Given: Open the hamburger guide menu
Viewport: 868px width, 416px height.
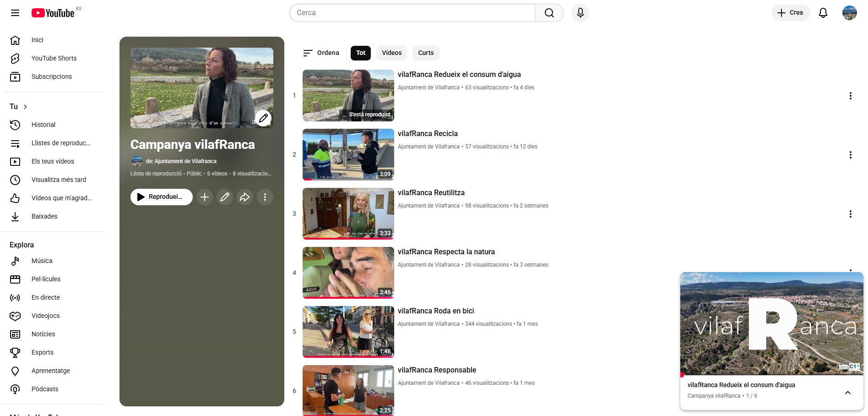Looking at the screenshot, I should [15, 13].
